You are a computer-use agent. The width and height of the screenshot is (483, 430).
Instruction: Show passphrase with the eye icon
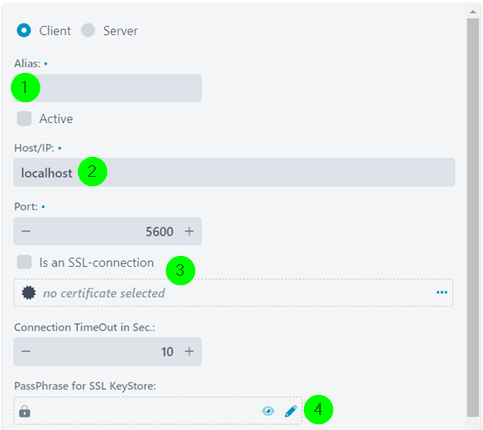(x=268, y=411)
